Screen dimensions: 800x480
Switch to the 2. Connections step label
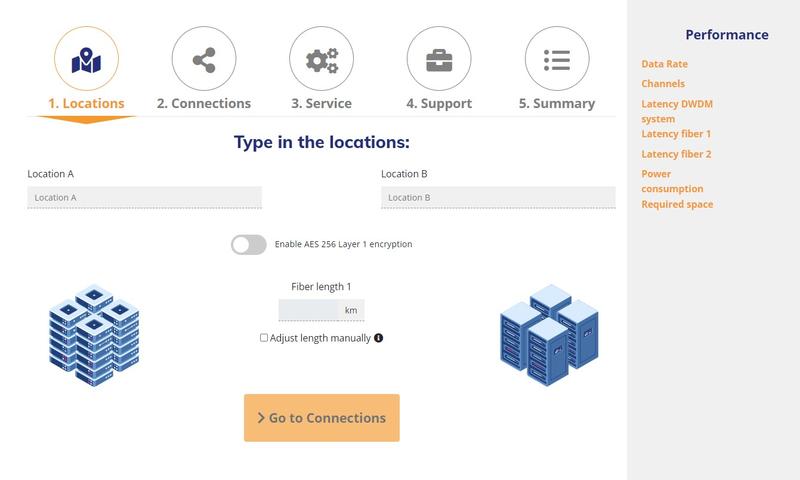pyautogui.click(x=204, y=104)
